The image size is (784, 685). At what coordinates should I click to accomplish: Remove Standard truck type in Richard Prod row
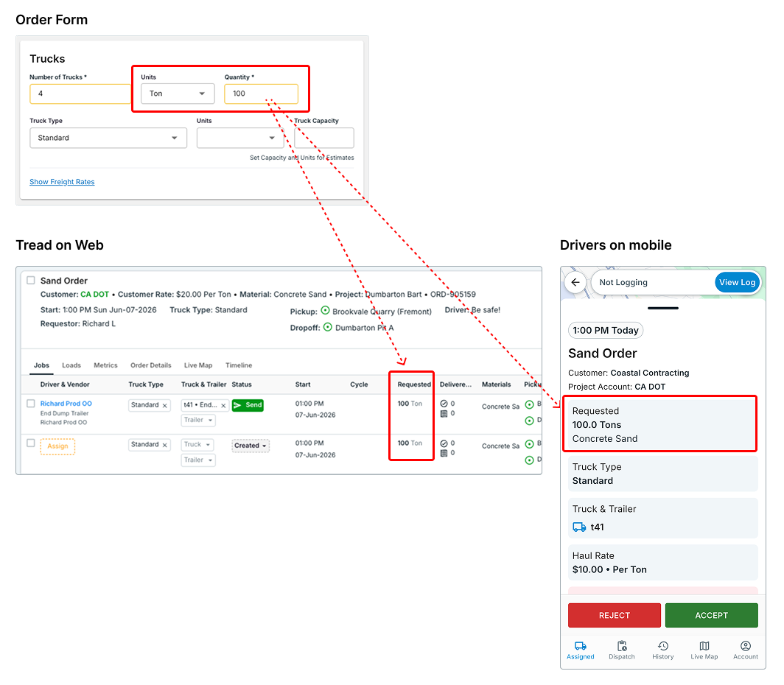point(164,405)
